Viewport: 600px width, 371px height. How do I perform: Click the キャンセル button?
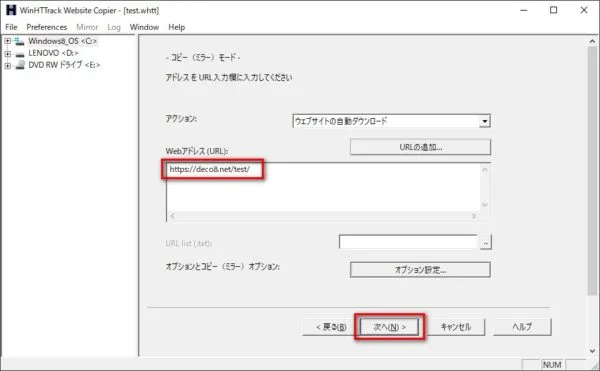456,327
